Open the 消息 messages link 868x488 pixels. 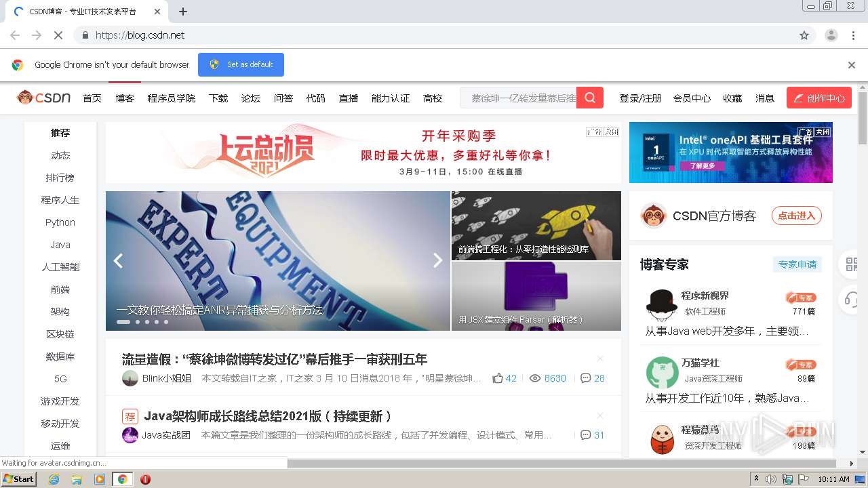click(x=765, y=98)
